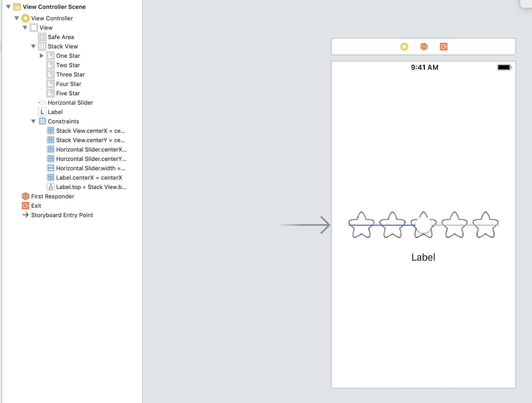Select the Safe Area item icon
The height and width of the screenshot is (403, 532).
(x=42, y=37)
